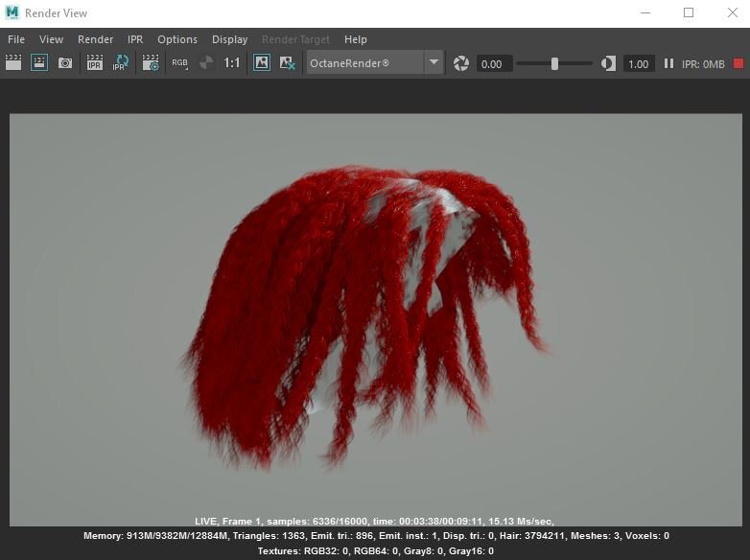
Task: Click the exposure value field showing 0.00
Action: click(x=491, y=64)
